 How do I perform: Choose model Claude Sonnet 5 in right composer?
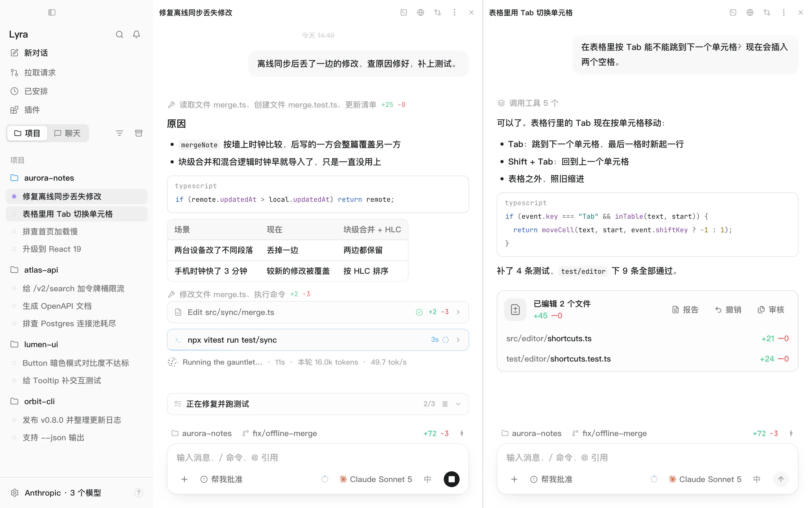coord(705,479)
